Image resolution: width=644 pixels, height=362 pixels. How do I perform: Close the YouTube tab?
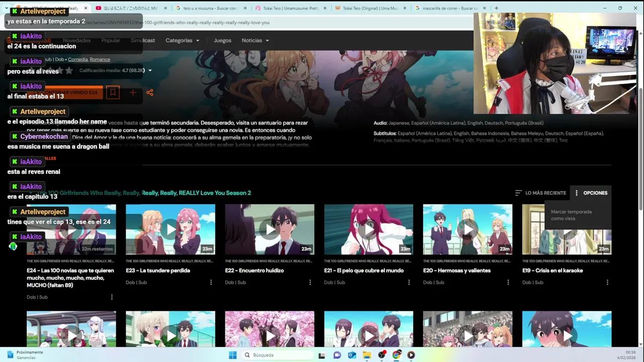[x=166, y=8]
